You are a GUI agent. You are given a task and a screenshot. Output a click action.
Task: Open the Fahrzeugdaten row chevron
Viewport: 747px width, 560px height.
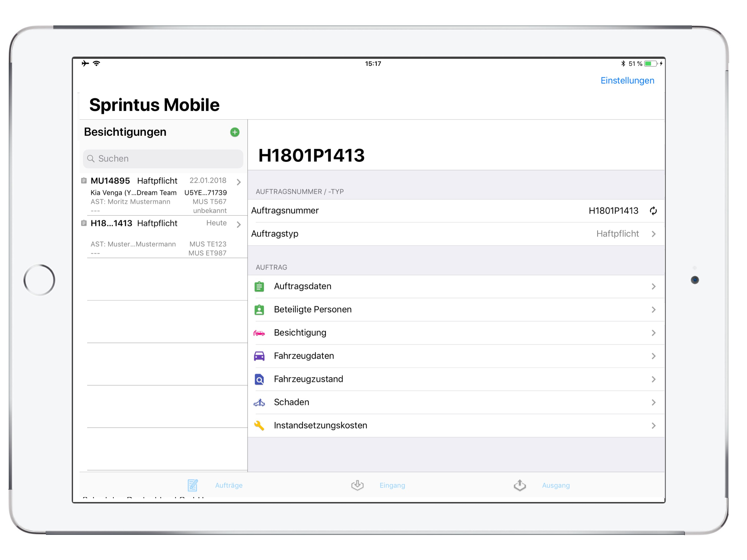click(653, 356)
